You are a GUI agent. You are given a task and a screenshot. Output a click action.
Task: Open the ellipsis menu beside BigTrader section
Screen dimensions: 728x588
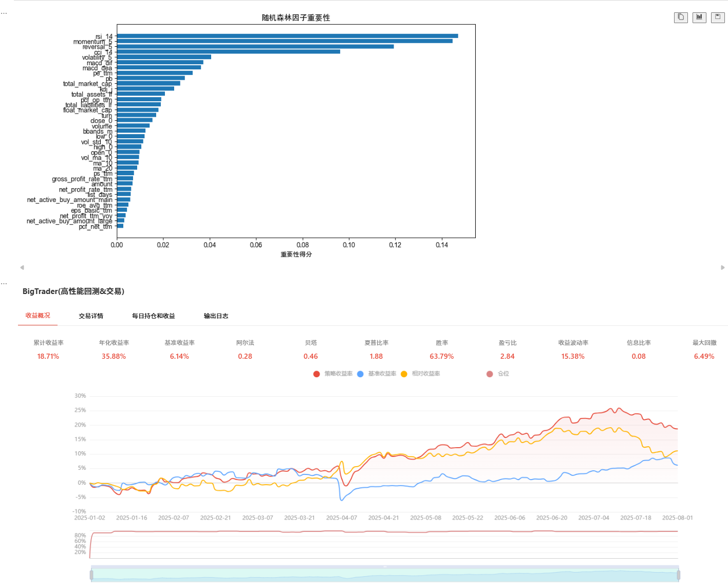pos(4,283)
